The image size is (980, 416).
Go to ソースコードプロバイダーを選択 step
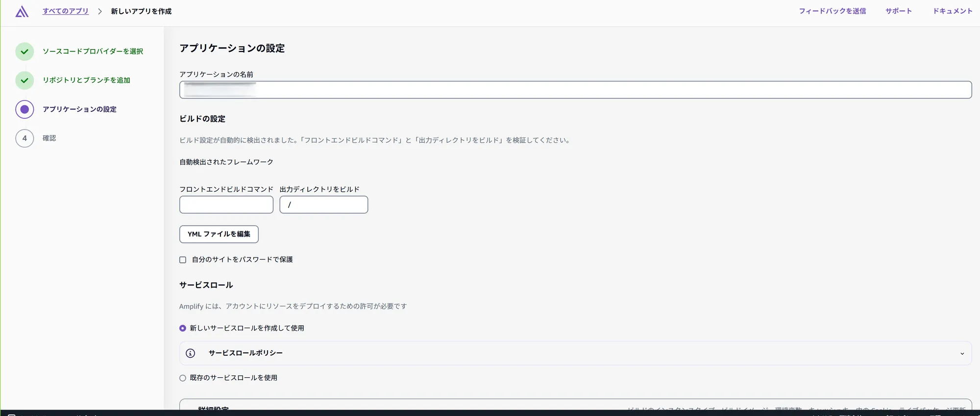click(93, 52)
